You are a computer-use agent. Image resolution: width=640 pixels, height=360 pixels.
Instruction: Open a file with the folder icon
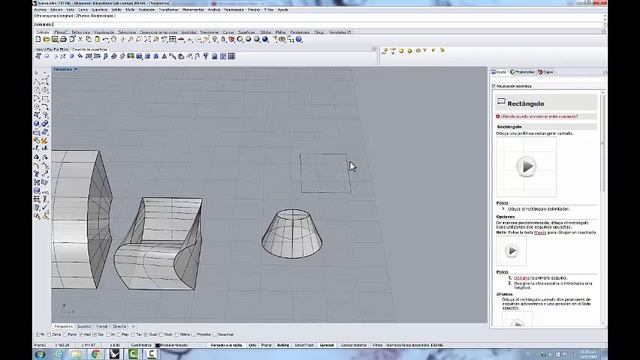[46, 39]
